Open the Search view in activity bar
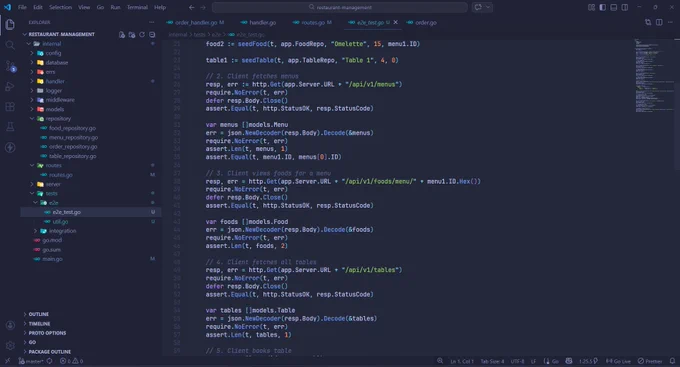The width and height of the screenshot is (680, 367). [10, 45]
